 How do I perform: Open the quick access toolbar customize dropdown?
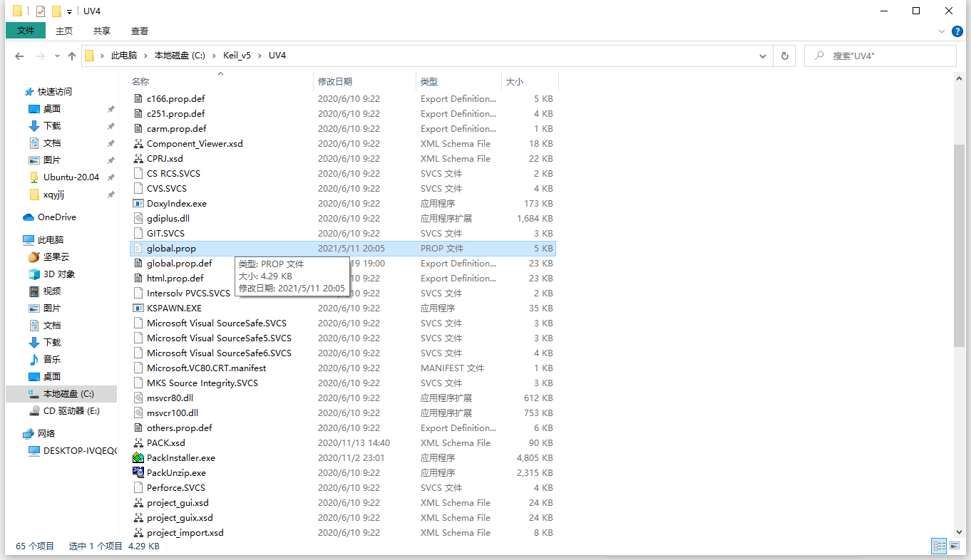[x=69, y=11]
